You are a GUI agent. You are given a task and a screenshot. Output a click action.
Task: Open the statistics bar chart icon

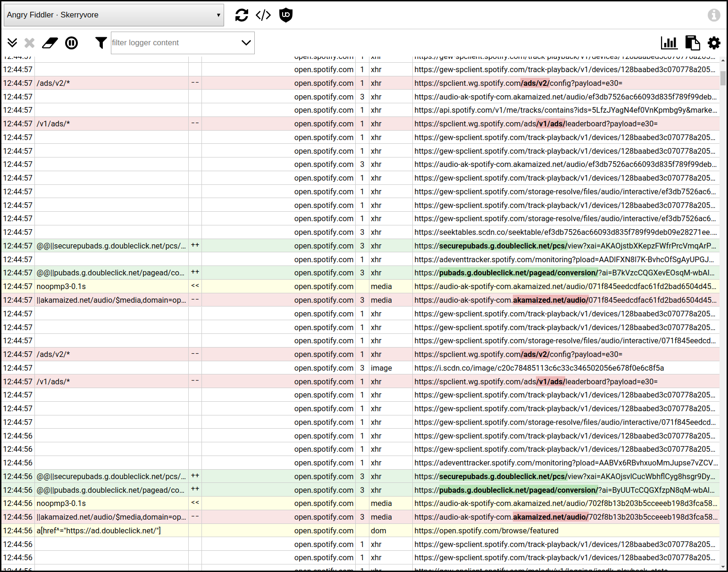pos(669,43)
